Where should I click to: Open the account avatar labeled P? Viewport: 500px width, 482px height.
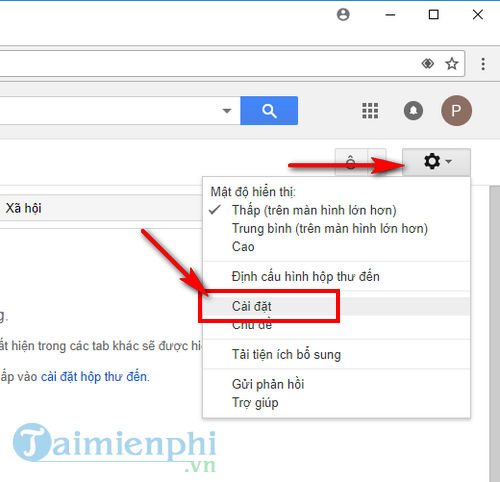456,111
